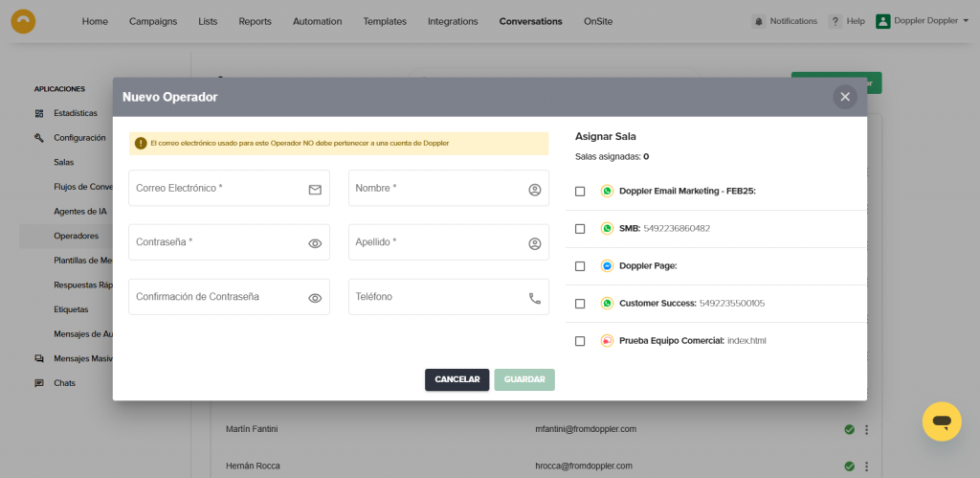Click the envelope icon in Correo Electrónico field
This screenshot has width=980, height=478.
[315, 190]
